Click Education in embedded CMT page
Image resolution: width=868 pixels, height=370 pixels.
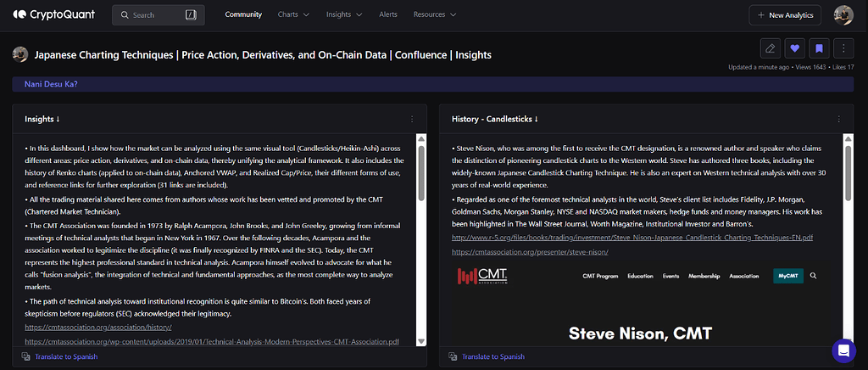(x=640, y=276)
